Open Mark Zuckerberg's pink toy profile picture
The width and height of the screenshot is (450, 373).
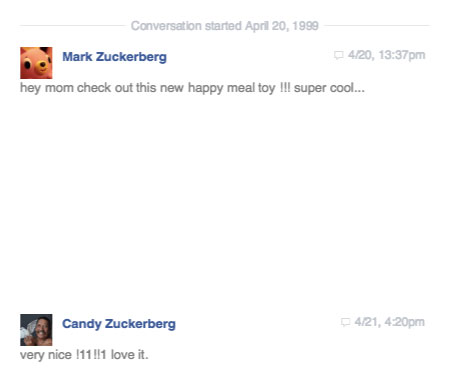36,63
